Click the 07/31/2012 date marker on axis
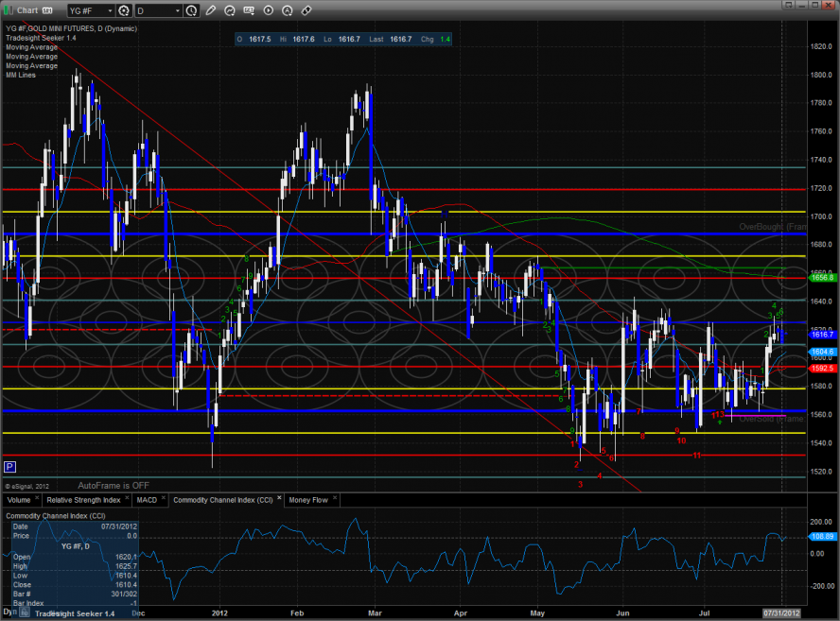840x621 pixels. (x=781, y=612)
